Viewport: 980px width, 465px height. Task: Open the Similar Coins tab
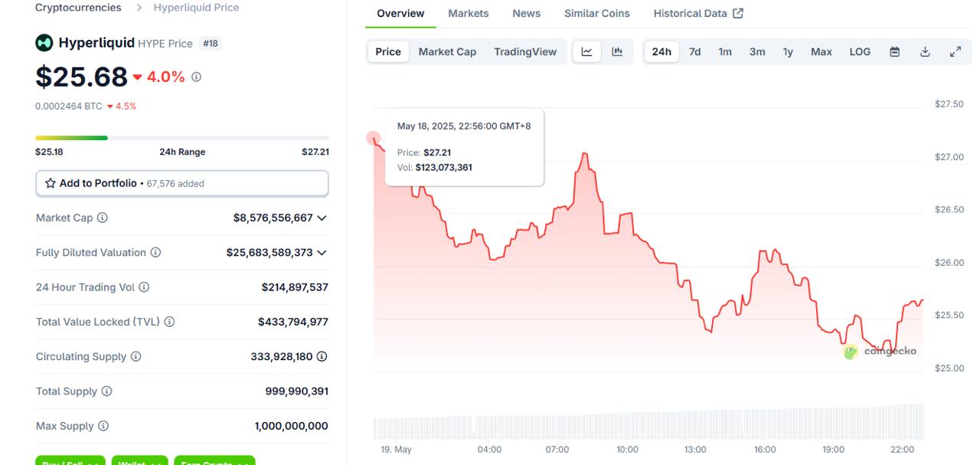click(x=597, y=13)
